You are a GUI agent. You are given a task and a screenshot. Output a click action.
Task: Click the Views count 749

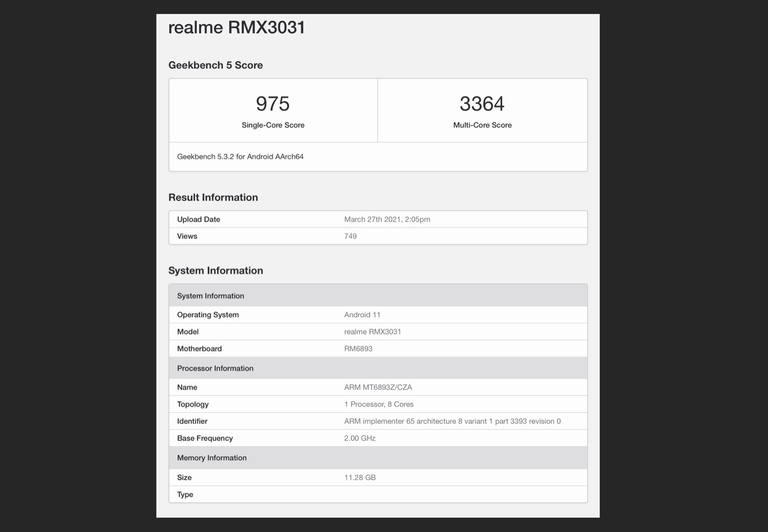(350, 236)
